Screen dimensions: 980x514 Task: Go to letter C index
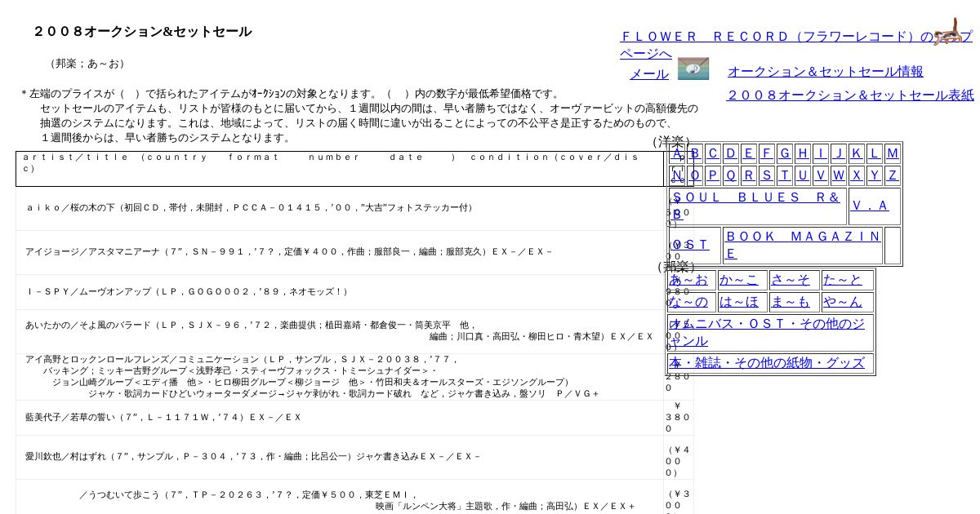[x=713, y=153]
